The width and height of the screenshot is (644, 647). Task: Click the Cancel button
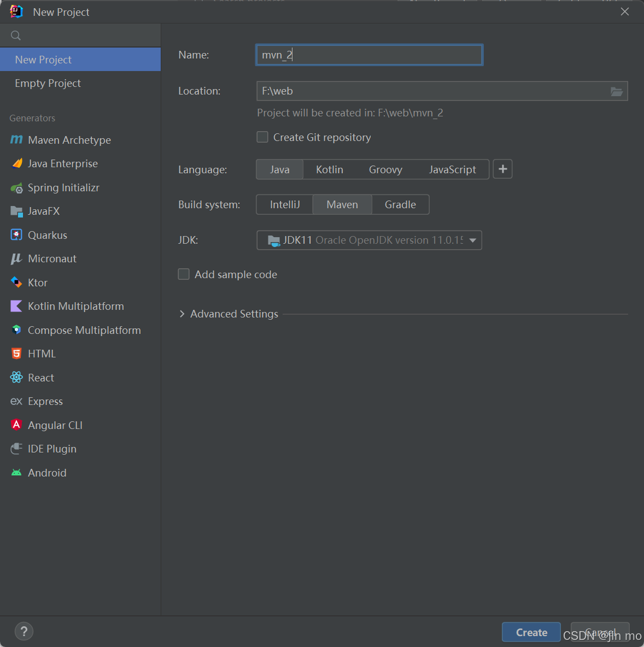tap(600, 632)
